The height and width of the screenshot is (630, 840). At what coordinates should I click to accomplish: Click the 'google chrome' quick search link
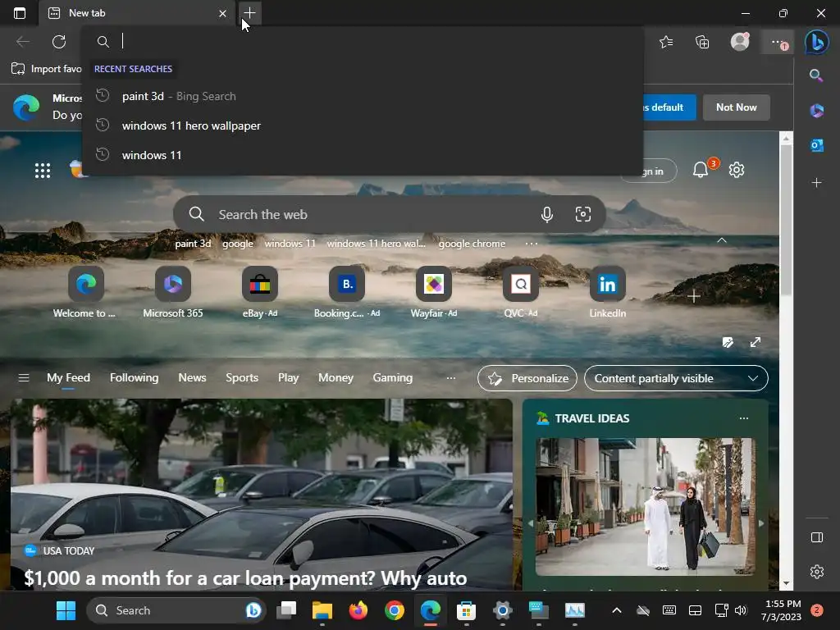click(x=472, y=244)
